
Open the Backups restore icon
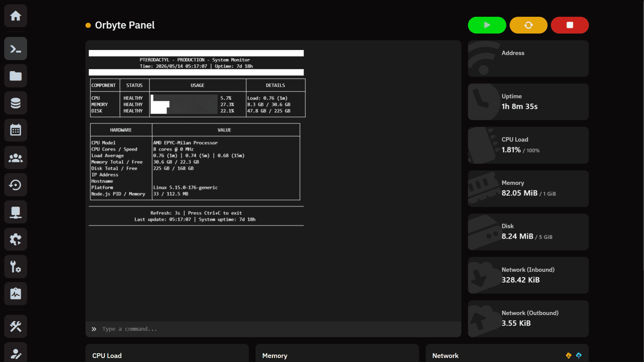(15, 185)
